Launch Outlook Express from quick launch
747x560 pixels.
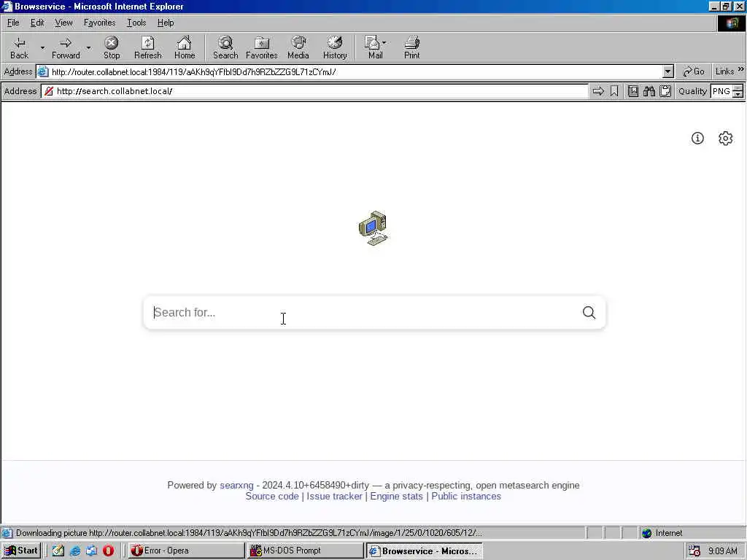pyautogui.click(x=91, y=551)
